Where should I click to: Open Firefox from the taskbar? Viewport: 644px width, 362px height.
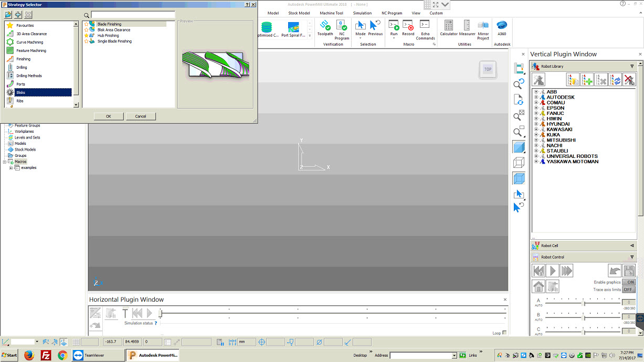pos(28,355)
